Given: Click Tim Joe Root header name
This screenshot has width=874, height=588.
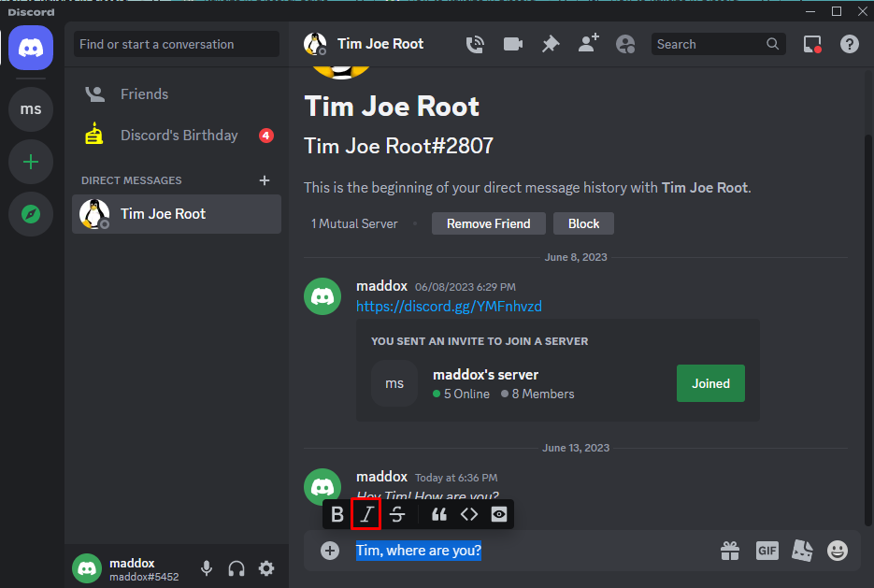Looking at the screenshot, I should coord(380,44).
